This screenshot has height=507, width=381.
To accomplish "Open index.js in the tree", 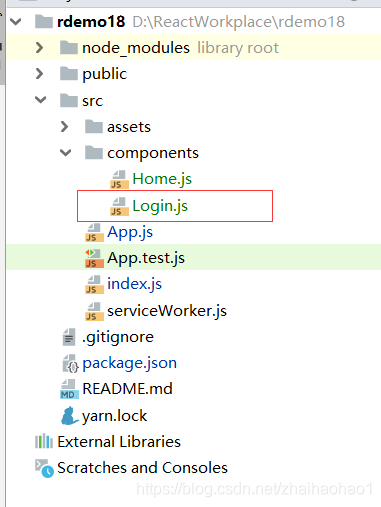I will coord(134,284).
